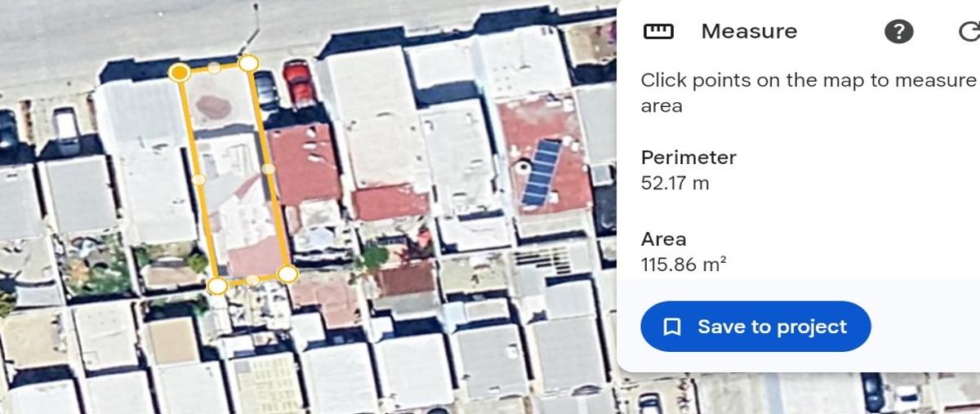The image size is (980, 414).
Task: Click the dark car beside the red car
Action: tap(266, 90)
